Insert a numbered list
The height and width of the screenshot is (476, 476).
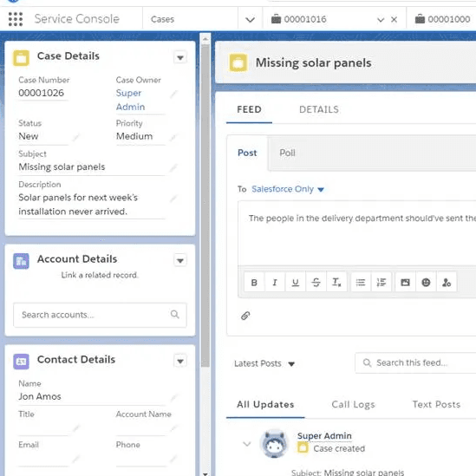(x=381, y=283)
